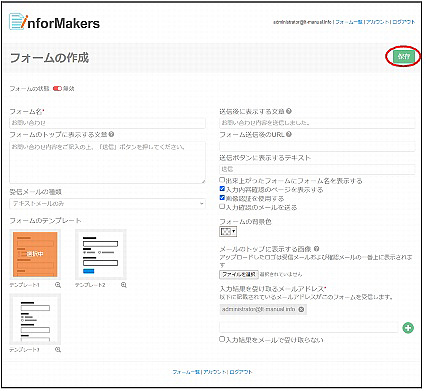Open help icon beside フォーム送信後のURL
Image resolution: width=426 pixels, height=391 pixels.
point(289,134)
